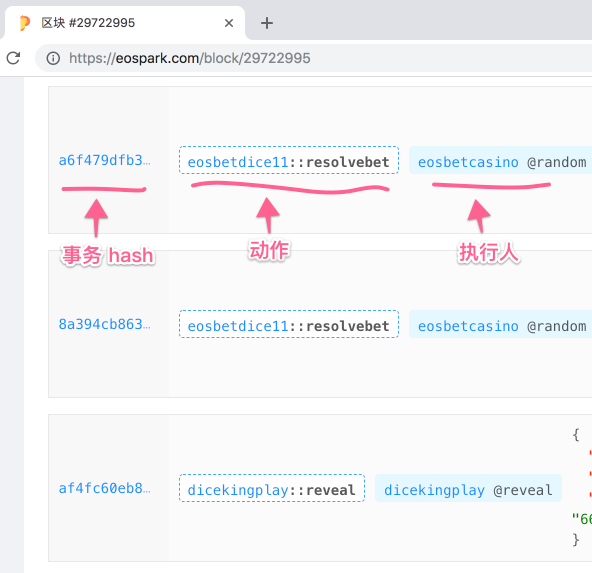Reload the page with the refresh icon
Viewport: 592px width, 573px height.
click(x=14, y=58)
